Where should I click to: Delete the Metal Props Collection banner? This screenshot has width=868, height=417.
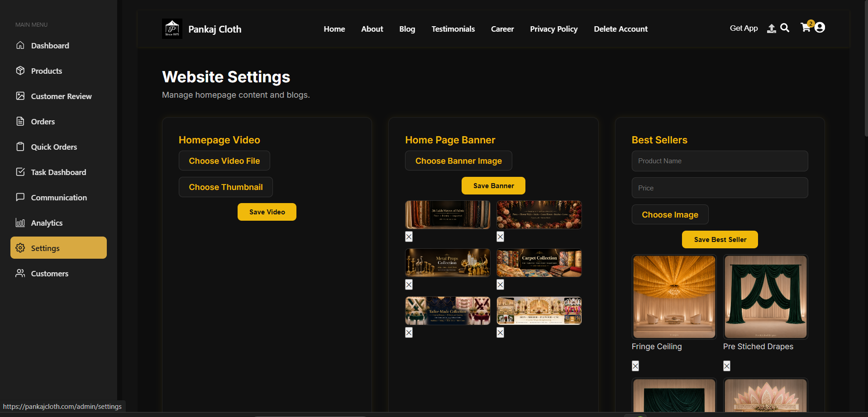[409, 284]
